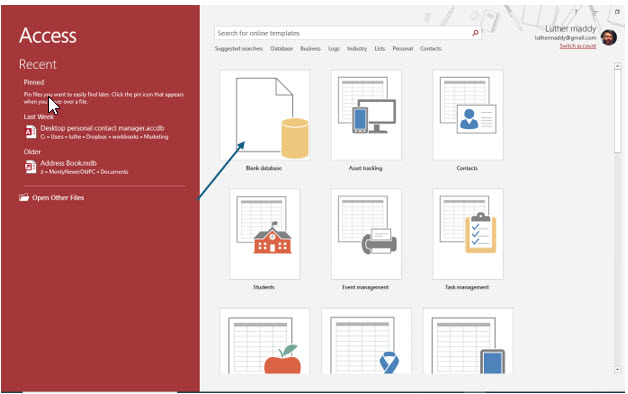Search suggested term Business

310,48
